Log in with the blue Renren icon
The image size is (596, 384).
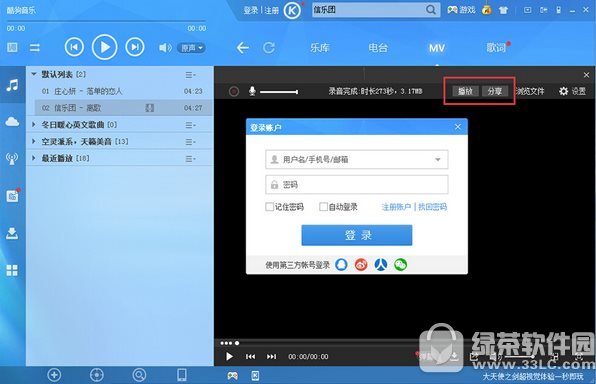pos(381,264)
